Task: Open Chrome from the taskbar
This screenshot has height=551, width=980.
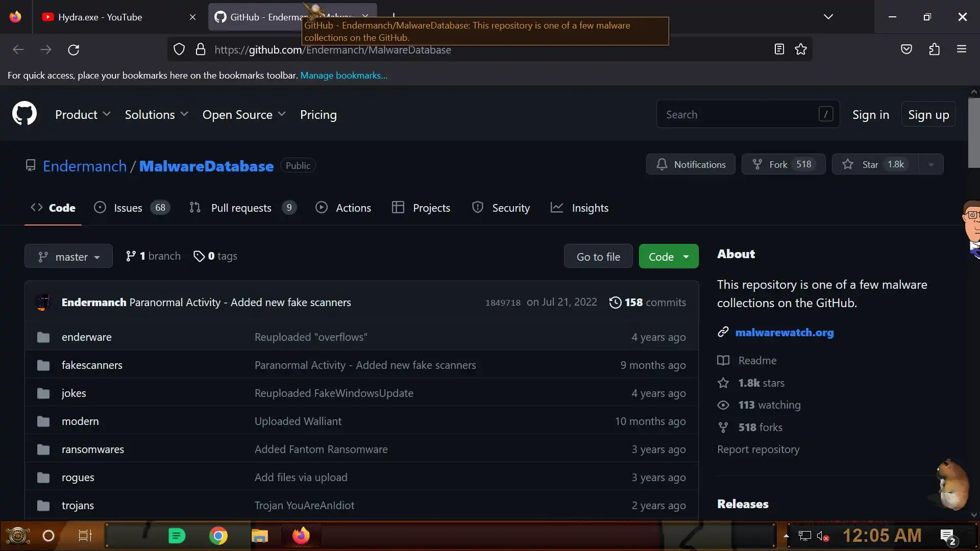Action: pos(218,536)
